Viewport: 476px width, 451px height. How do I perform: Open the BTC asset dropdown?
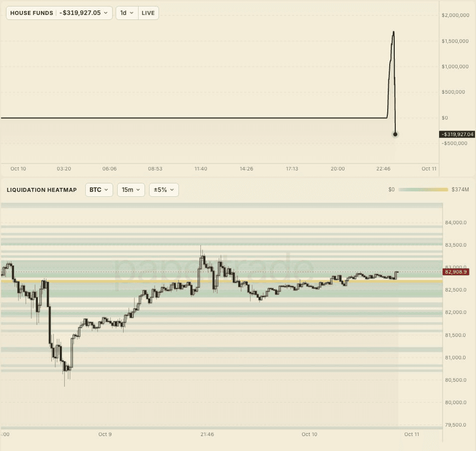point(99,190)
